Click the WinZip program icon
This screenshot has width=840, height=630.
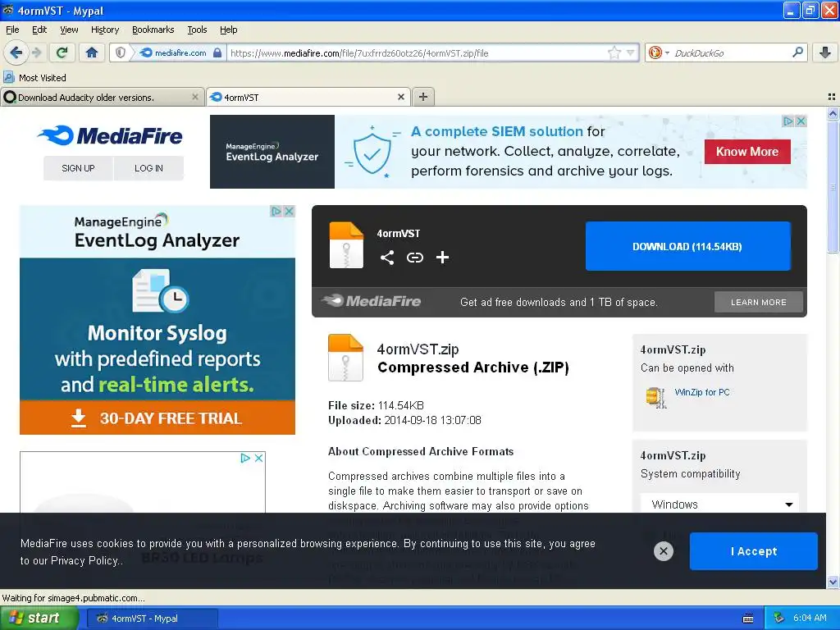(x=656, y=397)
